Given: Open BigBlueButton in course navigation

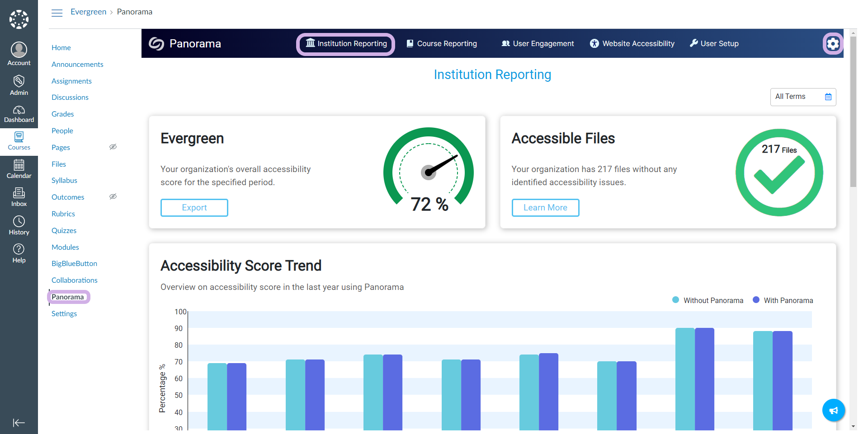Looking at the screenshot, I should coord(74,263).
